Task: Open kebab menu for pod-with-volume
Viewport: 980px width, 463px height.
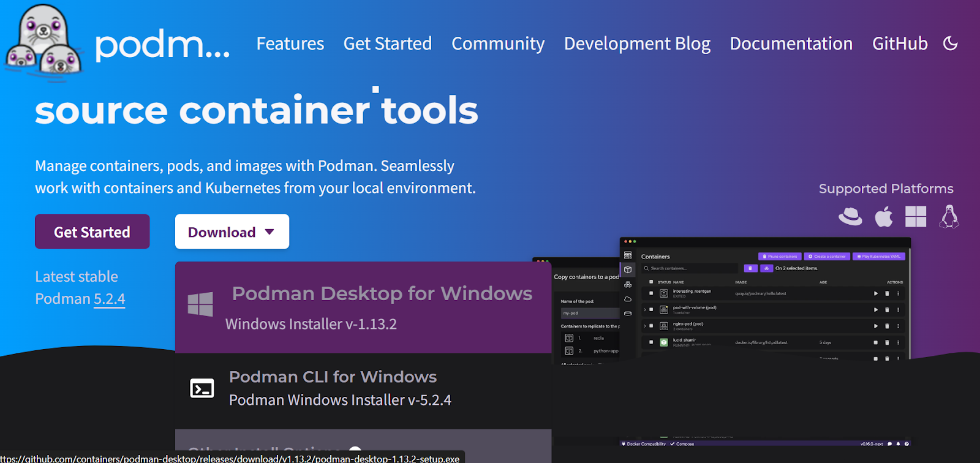Action: click(899, 310)
